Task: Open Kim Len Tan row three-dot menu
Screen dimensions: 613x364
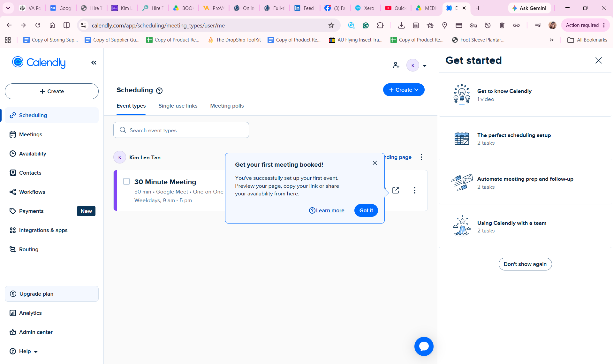Action: click(x=421, y=157)
